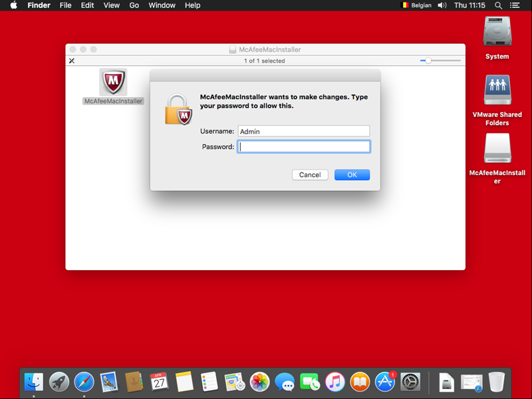The image size is (532, 399).
Task: Open the Safari web page item in the Dock
Action: pyautogui.click(x=471, y=382)
